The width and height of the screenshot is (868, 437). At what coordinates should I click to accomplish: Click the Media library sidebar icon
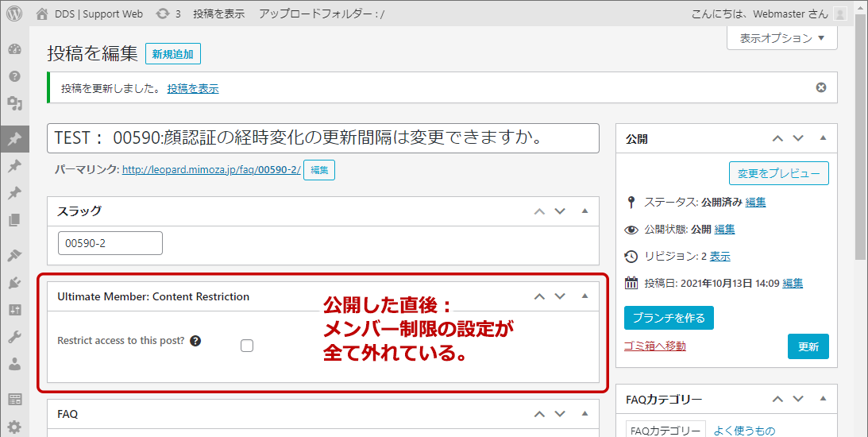pyautogui.click(x=14, y=103)
